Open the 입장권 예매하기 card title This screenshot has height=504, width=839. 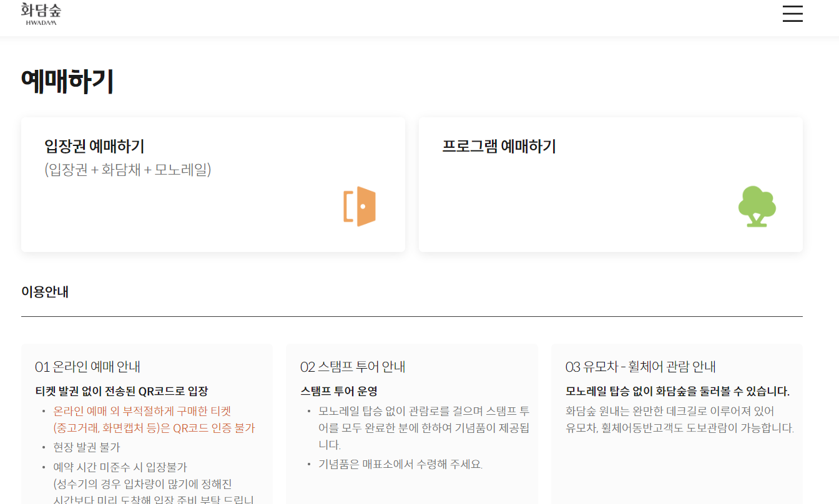[94, 147]
